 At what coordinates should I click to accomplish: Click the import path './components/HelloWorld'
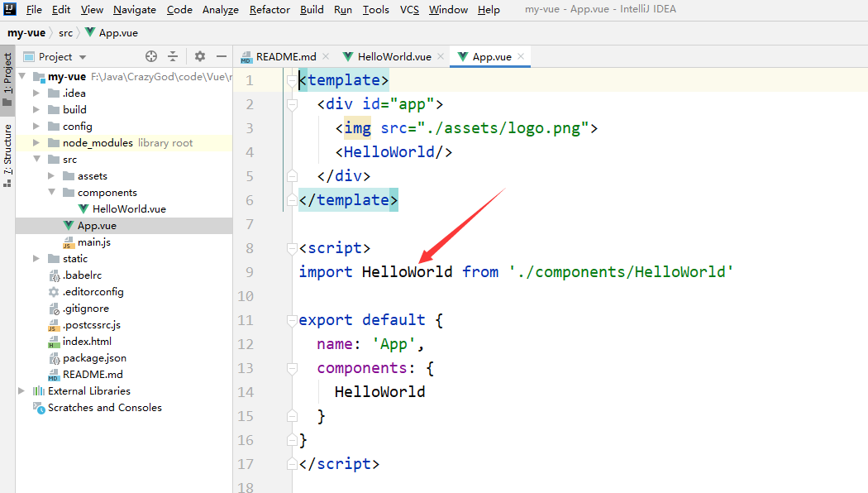coord(621,272)
